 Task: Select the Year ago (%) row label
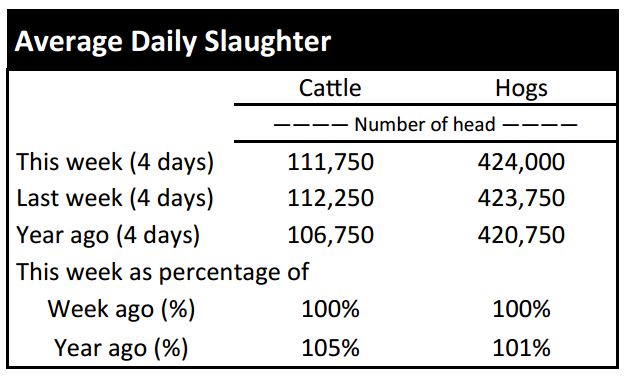tap(121, 348)
